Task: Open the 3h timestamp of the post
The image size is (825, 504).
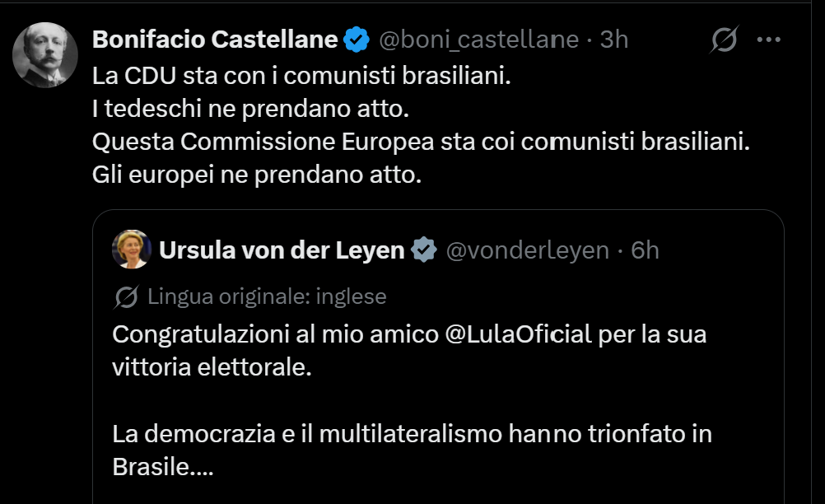Action: (614, 40)
